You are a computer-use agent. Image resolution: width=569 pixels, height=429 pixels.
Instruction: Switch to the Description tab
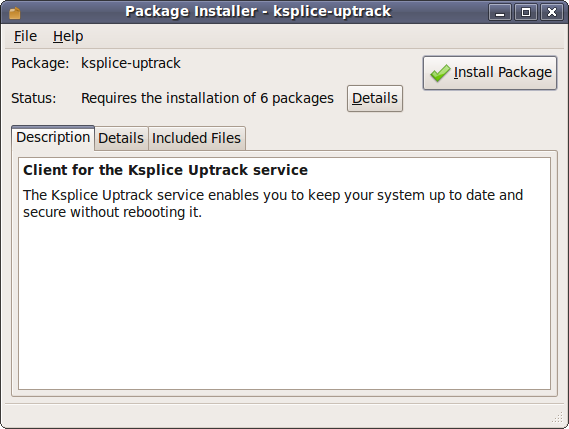tap(53, 138)
